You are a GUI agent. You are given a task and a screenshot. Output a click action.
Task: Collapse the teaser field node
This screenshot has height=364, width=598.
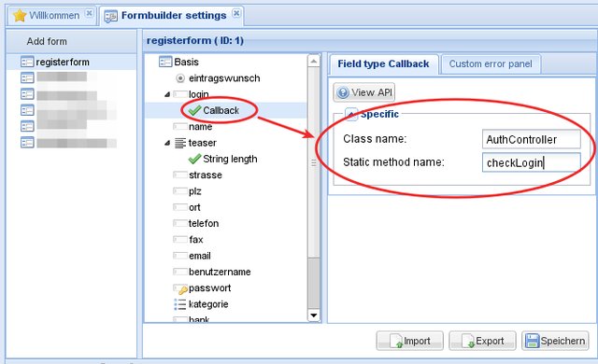(167, 143)
